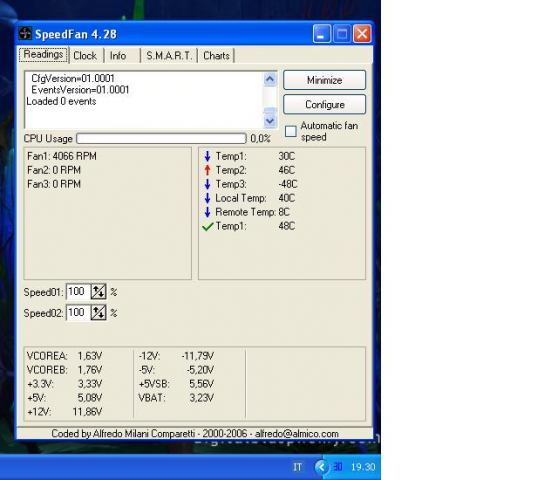The image size is (558, 480).
Task: Adjust Speed01 with its up/down stepper
Action: tap(99, 292)
